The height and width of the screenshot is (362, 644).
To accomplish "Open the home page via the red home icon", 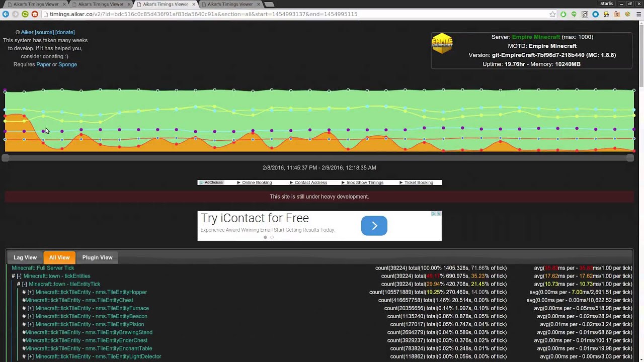I will (35, 14).
